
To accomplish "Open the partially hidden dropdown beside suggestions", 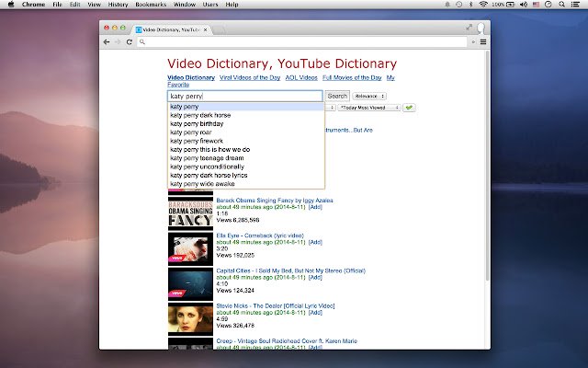I will (x=331, y=108).
